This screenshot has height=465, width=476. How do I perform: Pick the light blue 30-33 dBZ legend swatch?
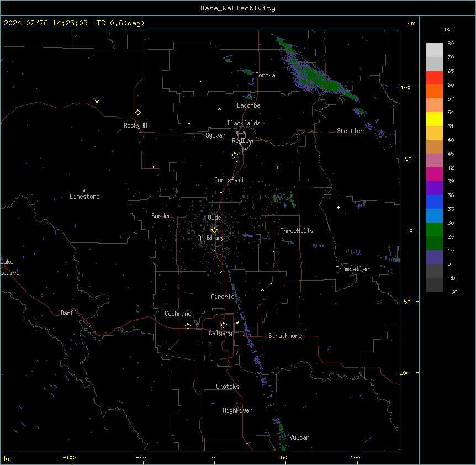click(x=434, y=216)
